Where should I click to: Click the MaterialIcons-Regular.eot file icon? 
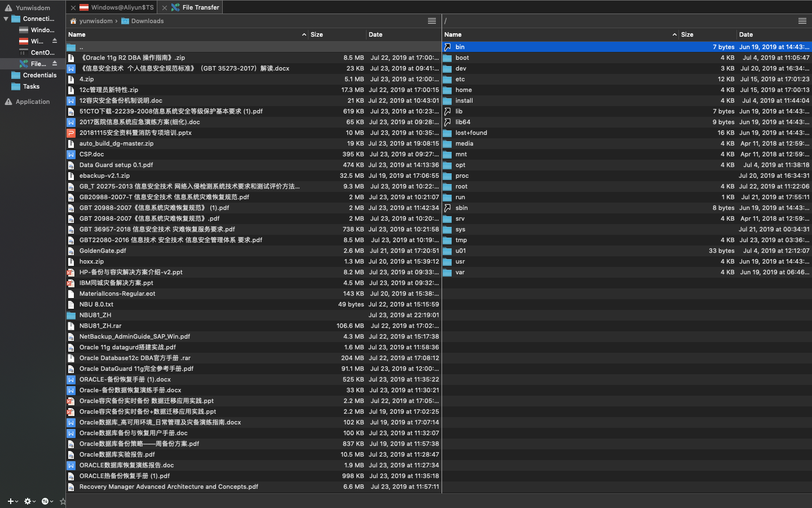pyautogui.click(x=71, y=294)
